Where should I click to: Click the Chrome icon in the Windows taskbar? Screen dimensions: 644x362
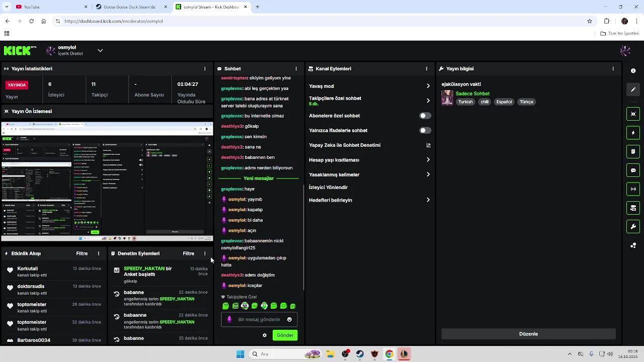pyautogui.click(x=389, y=354)
